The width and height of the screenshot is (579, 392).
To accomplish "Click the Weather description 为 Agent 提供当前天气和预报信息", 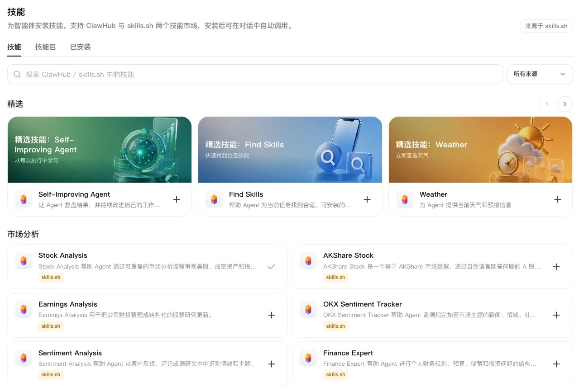I will pos(465,205).
